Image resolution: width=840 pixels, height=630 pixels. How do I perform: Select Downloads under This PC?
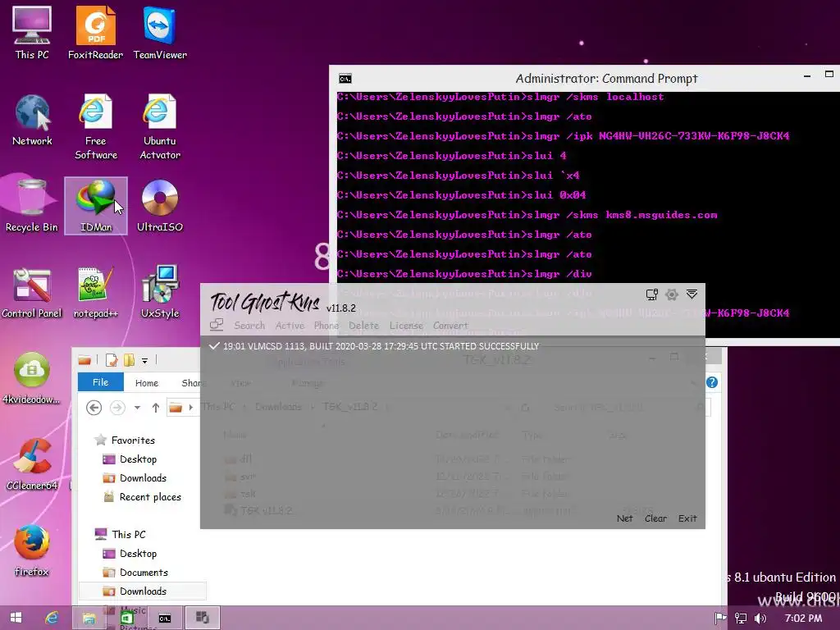point(143,591)
